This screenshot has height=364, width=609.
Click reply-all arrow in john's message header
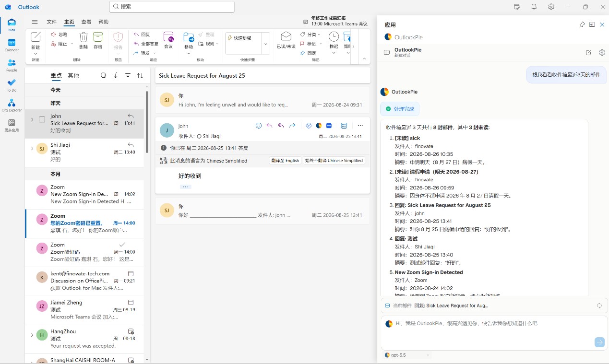[281, 126]
